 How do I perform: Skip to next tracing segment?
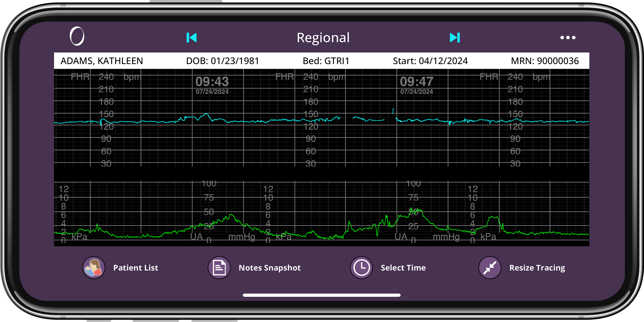[454, 38]
